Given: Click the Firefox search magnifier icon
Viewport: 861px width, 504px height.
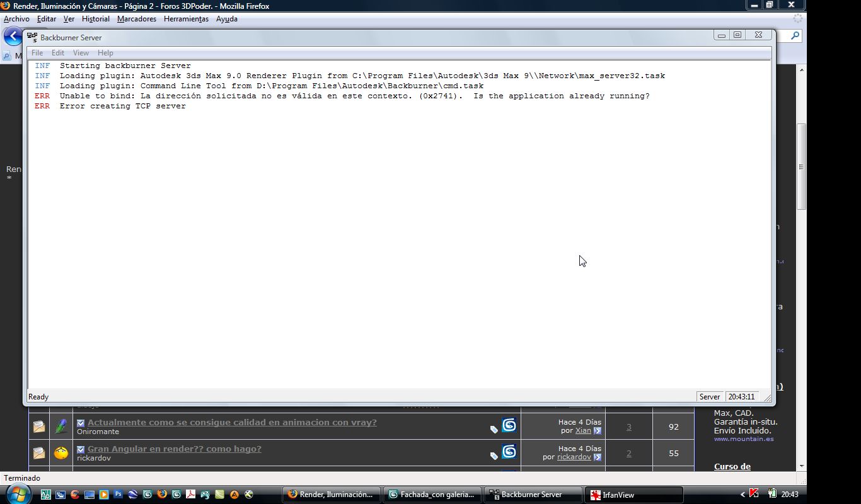Looking at the screenshot, I should click(x=795, y=36).
